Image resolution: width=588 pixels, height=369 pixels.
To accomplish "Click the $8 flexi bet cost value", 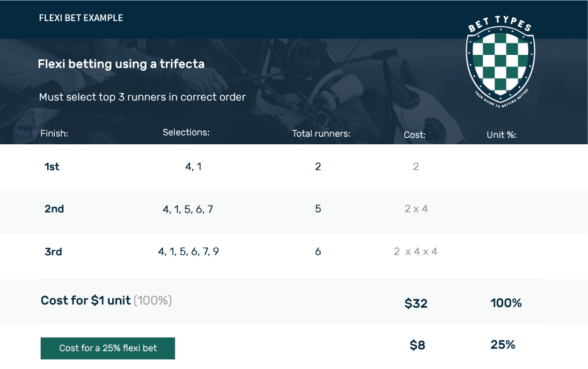I will tap(417, 345).
